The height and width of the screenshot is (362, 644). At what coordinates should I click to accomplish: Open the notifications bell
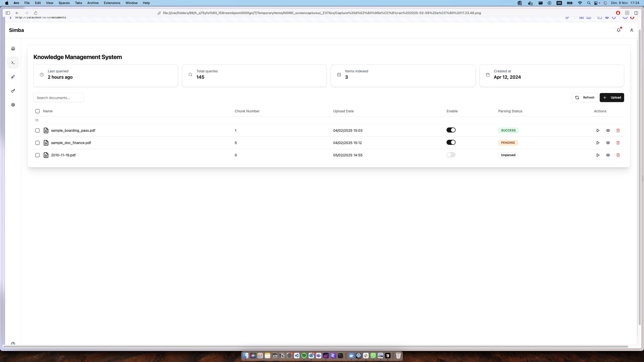[619, 30]
